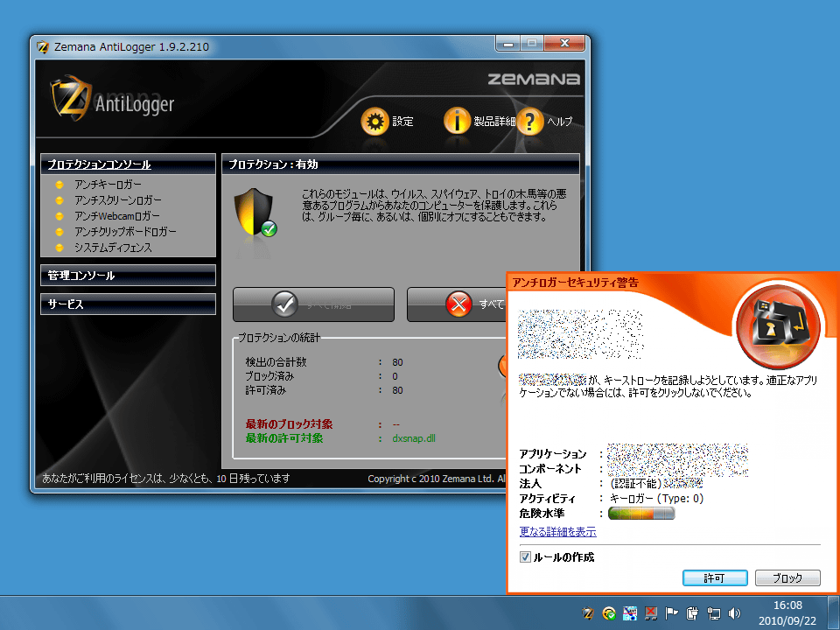
Task: Click the AntiLogger shield logo
Action: coord(70,99)
